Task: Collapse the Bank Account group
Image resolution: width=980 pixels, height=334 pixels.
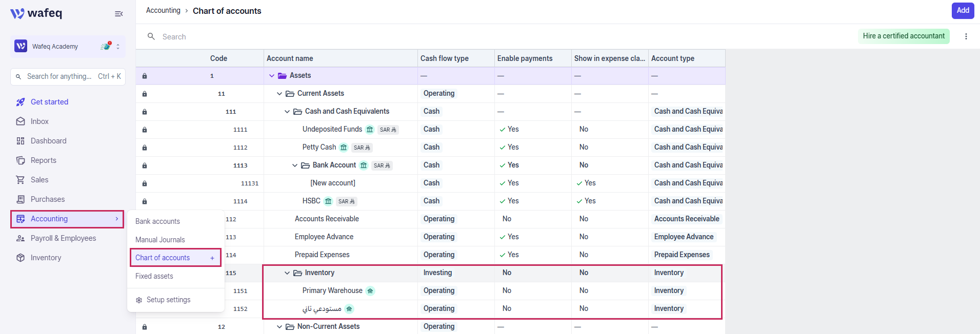Action: 295,165
